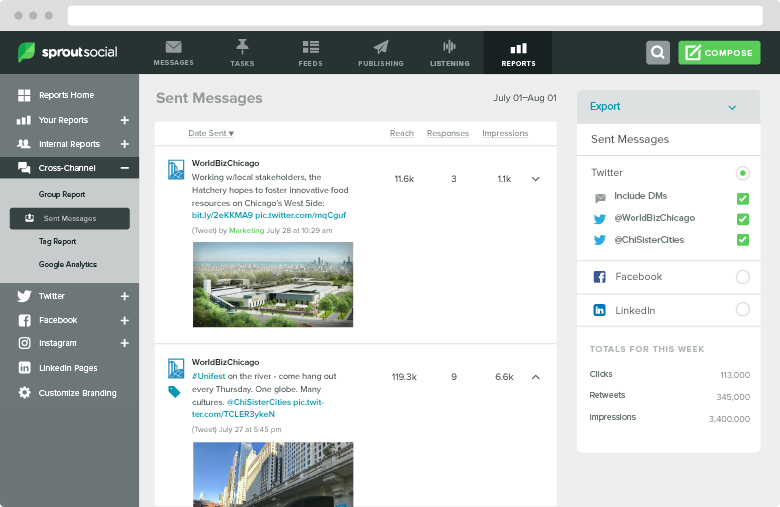
Task: Open Reports Home label in sidebar
Action: [67, 95]
